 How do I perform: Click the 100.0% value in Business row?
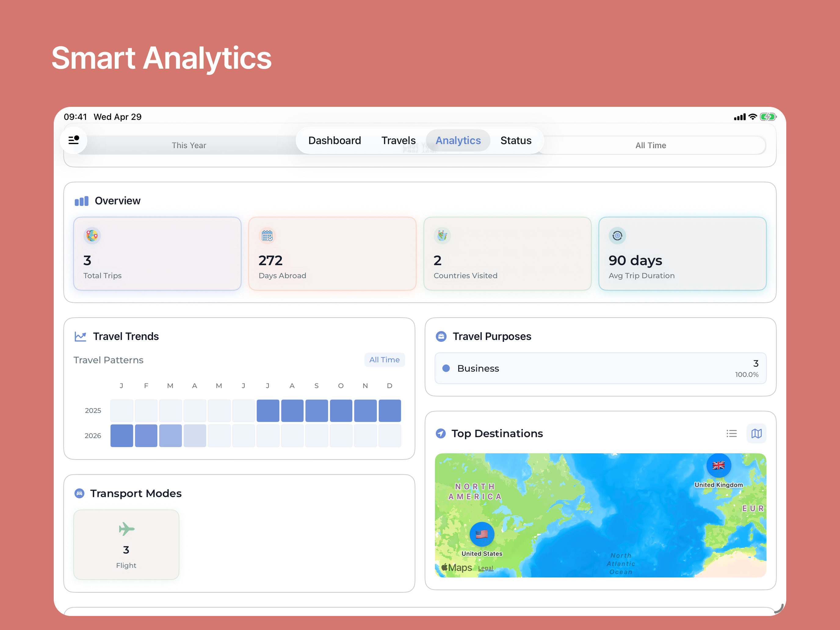pyautogui.click(x=747, y=375)
